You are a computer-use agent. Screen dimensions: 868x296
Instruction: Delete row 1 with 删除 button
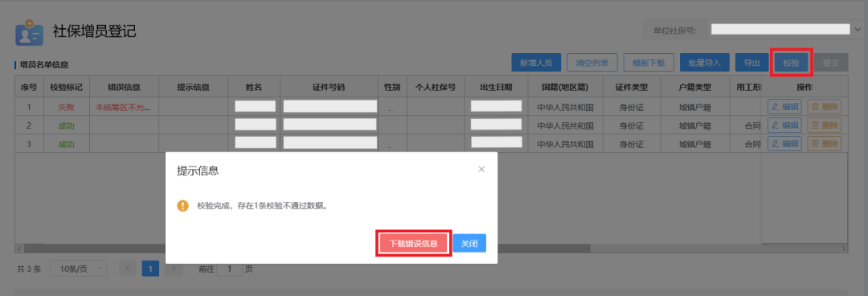pos(825,107)
